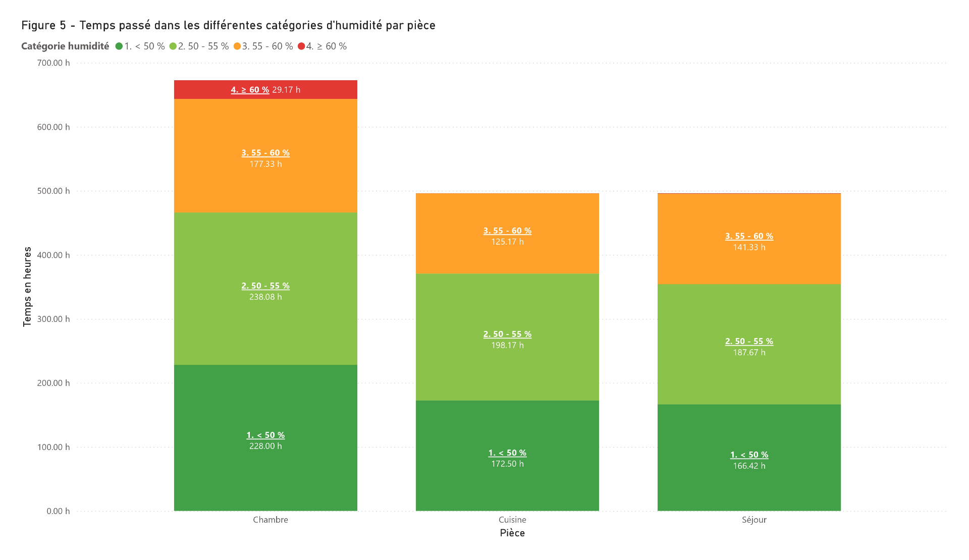Click the red '4. ≥ 60 %' legend marker
Viewport: 969px width, 560px height.
(x=301, y=46)
